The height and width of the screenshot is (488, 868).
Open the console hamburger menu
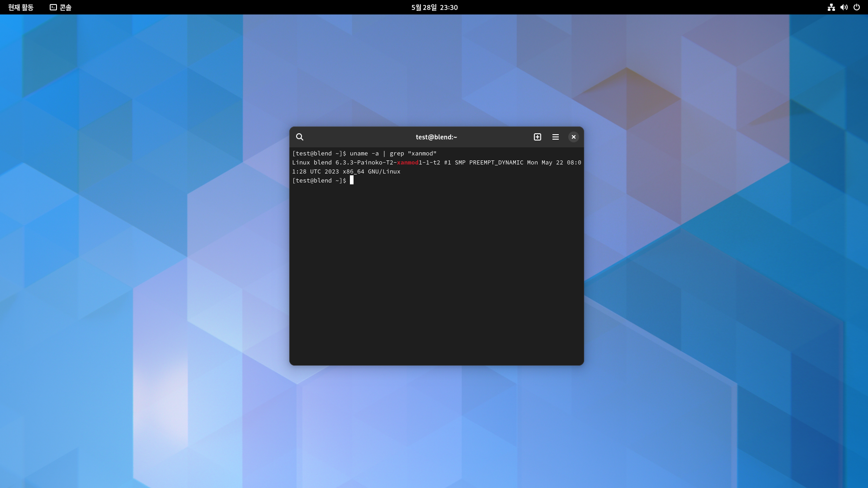[555, 137]
